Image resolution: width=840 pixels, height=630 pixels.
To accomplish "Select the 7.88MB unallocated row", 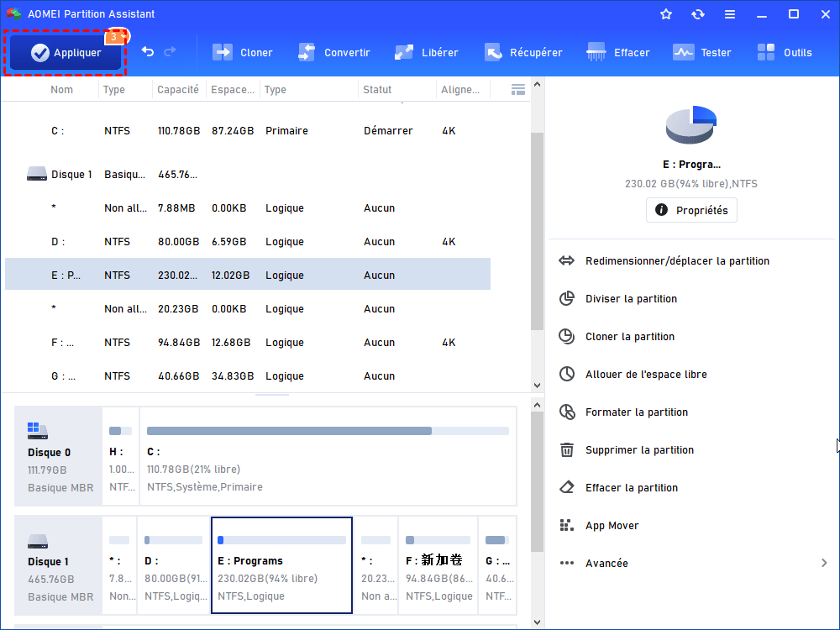I will pyautogui.click(x=248, y=207).
